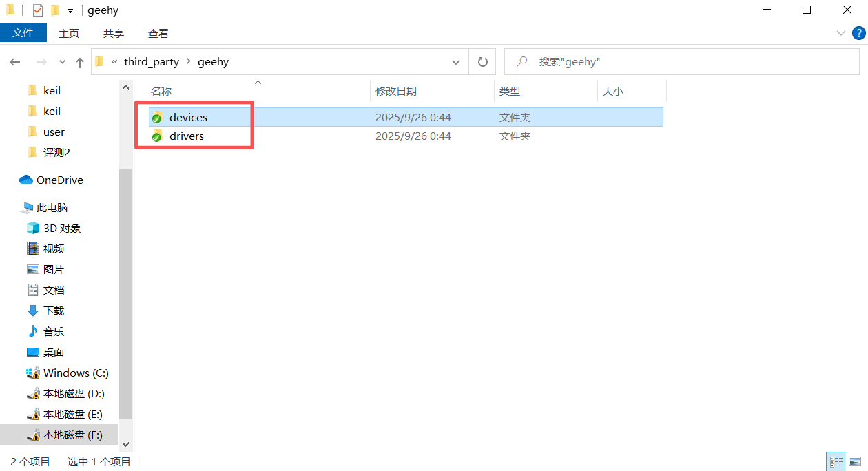The width and height of the screenshot is (868, 471).
Task: Open address bar history dropdown
Action: pyautogui.click(x=455, y=62)
